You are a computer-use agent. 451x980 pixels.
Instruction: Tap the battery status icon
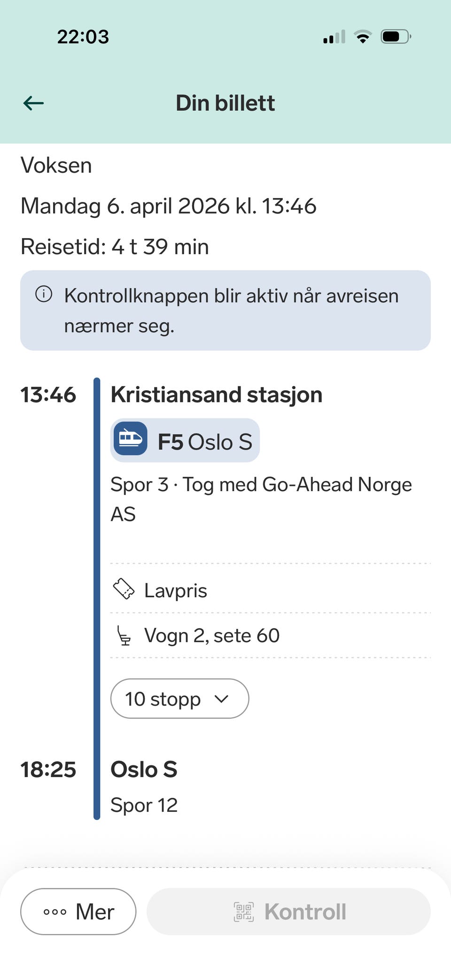pos(396,37)
